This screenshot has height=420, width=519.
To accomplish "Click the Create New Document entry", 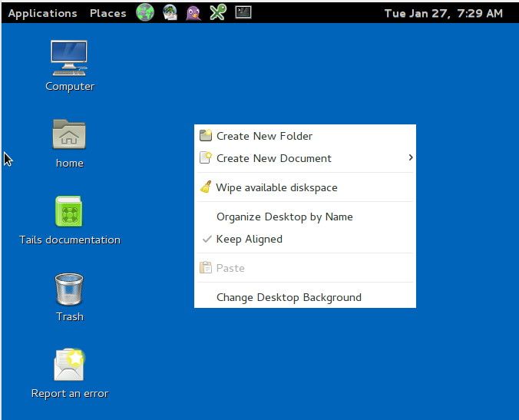I will pyautogui.click(x=305, y=158).
